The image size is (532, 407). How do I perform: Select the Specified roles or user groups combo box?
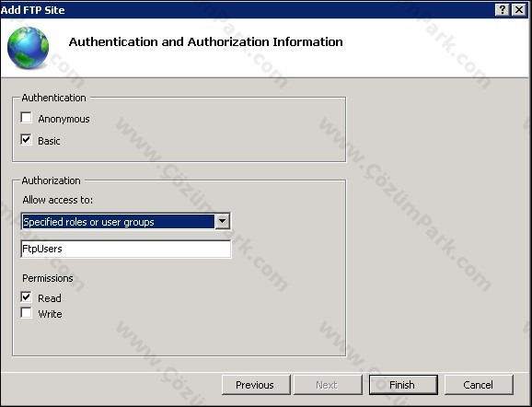point(126,221)
